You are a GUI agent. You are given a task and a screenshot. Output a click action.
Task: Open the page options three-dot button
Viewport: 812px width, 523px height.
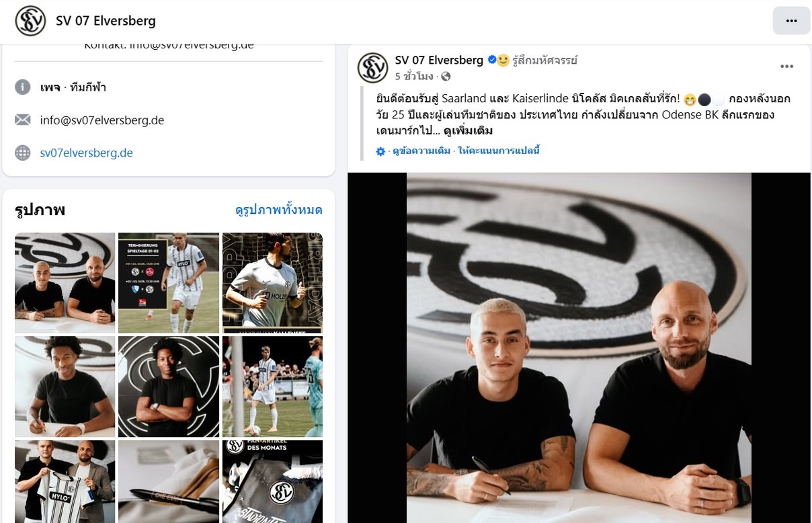point(791,21)
